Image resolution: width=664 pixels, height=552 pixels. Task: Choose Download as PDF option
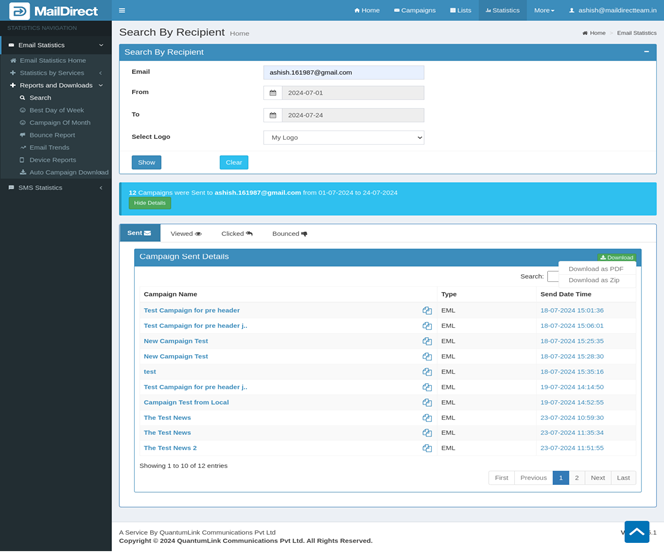[x=595, y=269]
